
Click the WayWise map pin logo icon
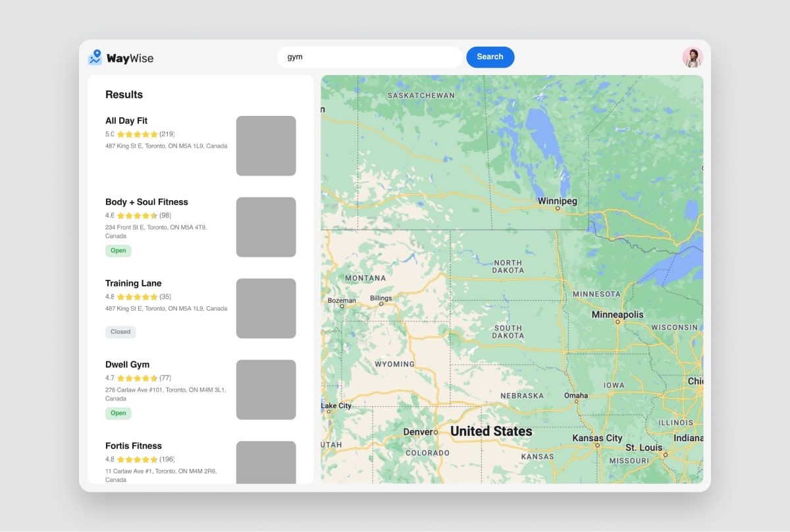click(95, 57)
